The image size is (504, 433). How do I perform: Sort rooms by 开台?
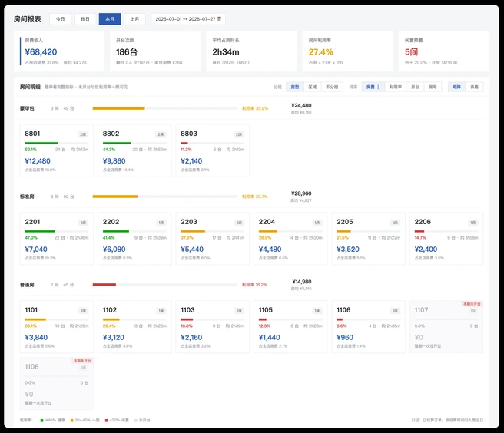[x=416, y=87]
